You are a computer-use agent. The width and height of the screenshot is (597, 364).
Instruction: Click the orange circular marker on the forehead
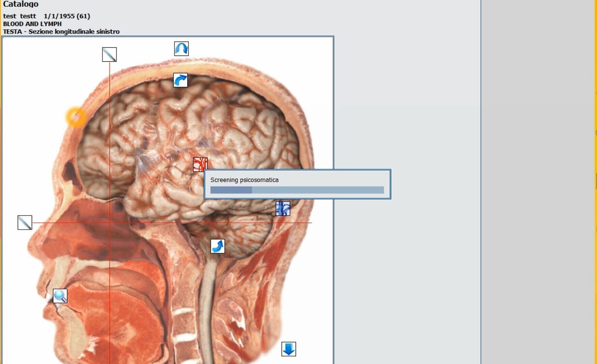click(x=76, y=117)
